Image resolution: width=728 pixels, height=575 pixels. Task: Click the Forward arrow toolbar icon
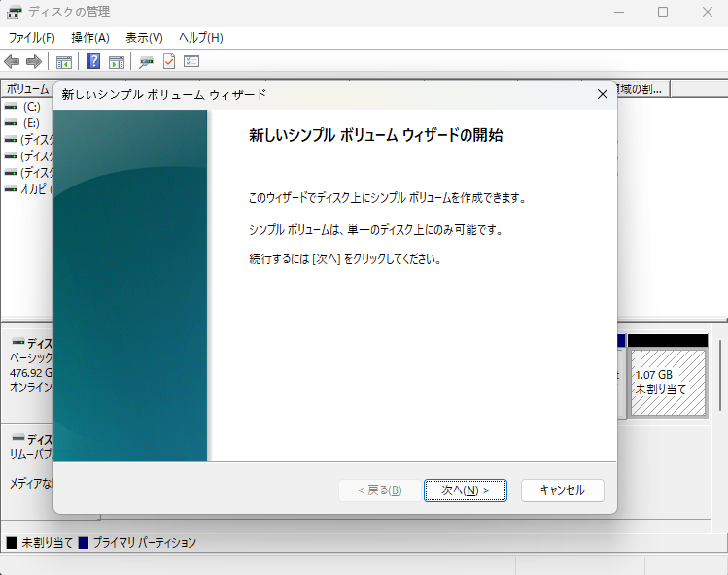click(33, 62)
